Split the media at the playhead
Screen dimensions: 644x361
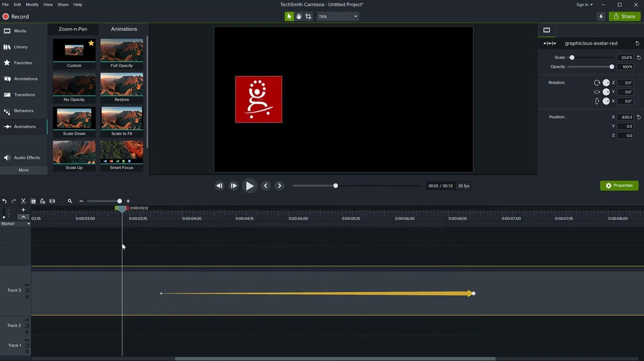click(x=52, y=201)
